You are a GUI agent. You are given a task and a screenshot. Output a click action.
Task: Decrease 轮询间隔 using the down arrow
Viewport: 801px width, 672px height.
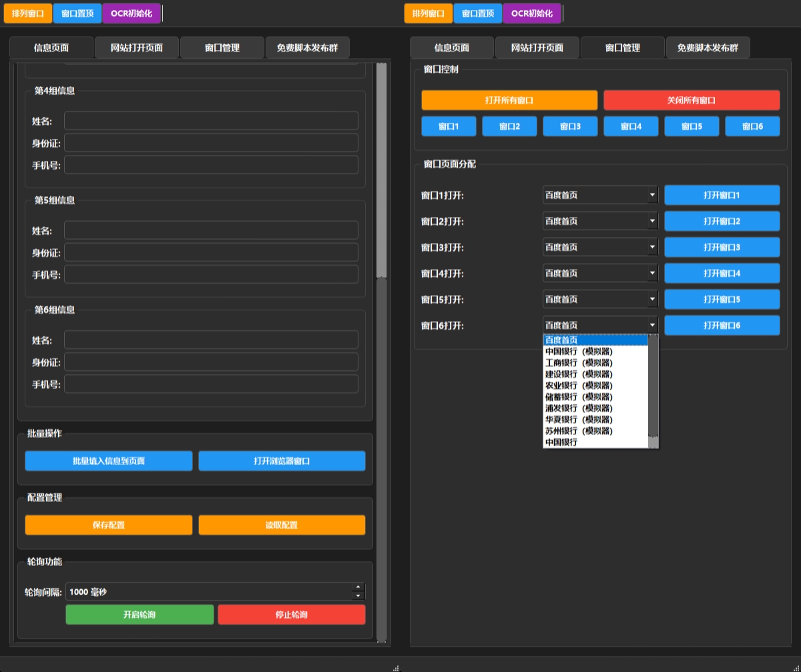pyautogui.click(x=358, y=596)
